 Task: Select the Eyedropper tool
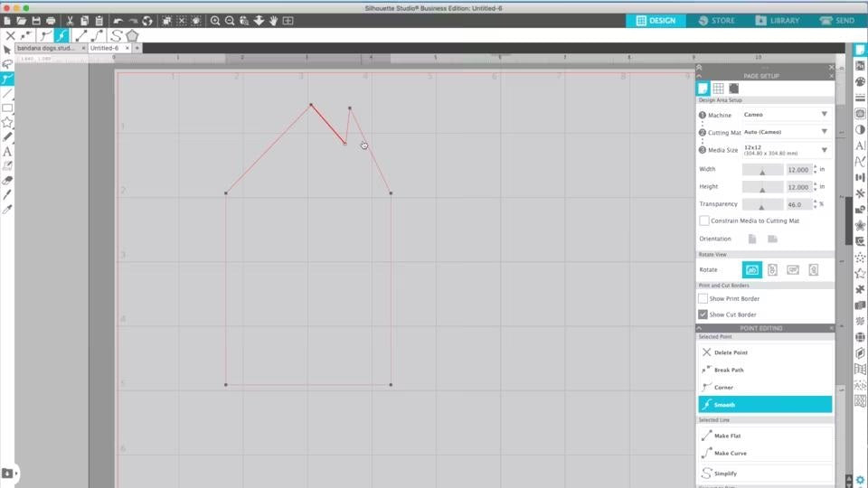coord(7,209)
